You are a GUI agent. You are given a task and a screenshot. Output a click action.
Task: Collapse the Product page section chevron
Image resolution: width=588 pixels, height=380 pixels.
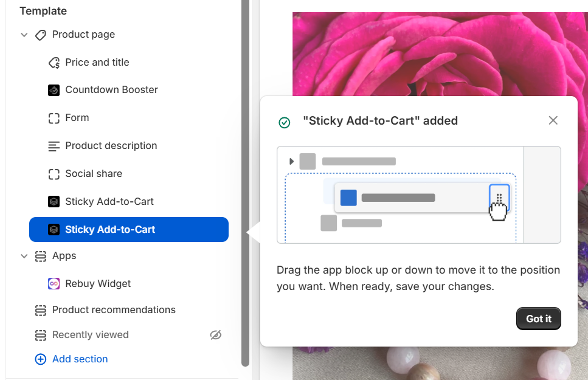(x=24, y=35)
